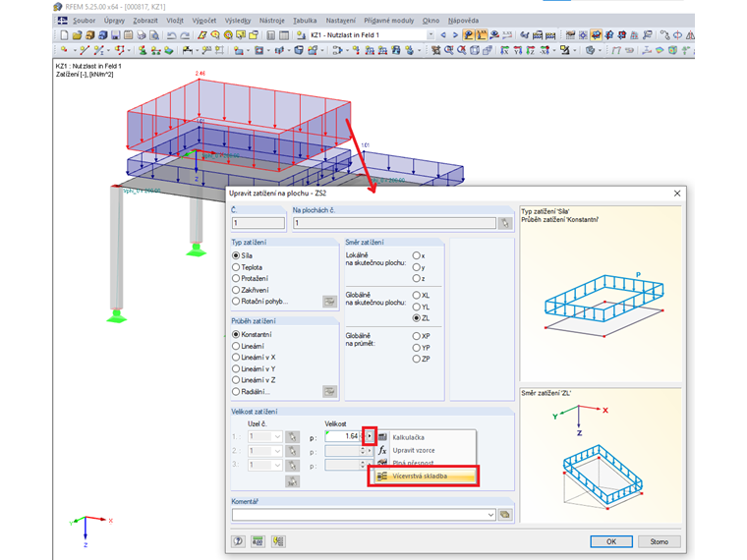Redo the action using the toolbar arrow
This screenshot has height=560, width=747.
[x=185, y=34]
